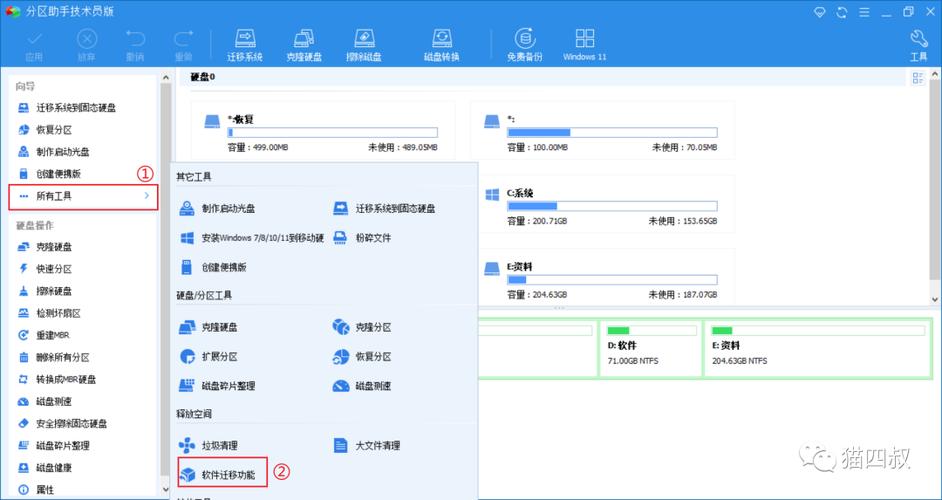Viewport: 942px width, 500px height.
Task: Toggle the disk view layout icon
Action: (917, 78)
